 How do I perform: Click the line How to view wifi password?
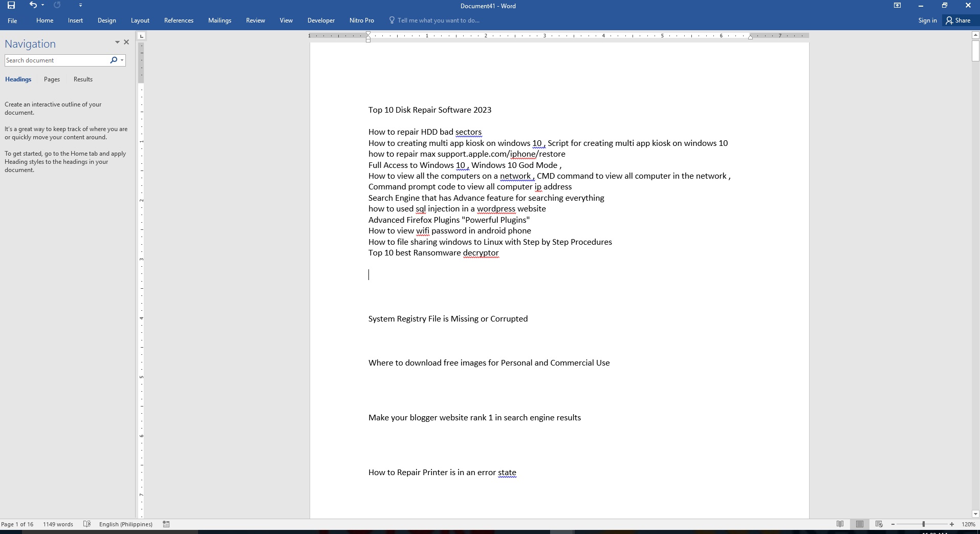point(450,231)
